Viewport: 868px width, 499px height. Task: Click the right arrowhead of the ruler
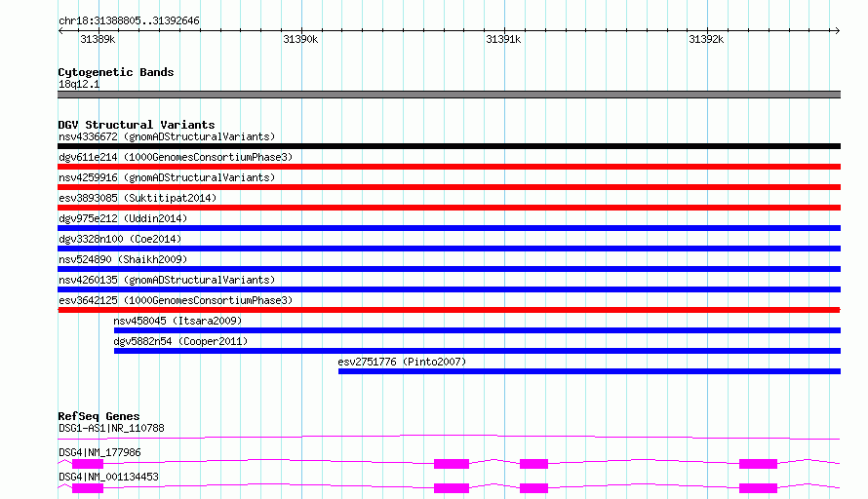click(837, 30)
